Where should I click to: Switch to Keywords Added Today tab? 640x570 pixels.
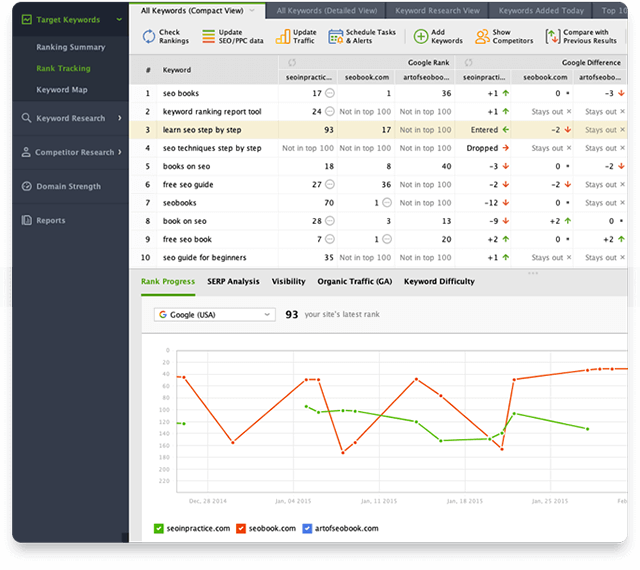pyautogui.click(x=541, y=11)
